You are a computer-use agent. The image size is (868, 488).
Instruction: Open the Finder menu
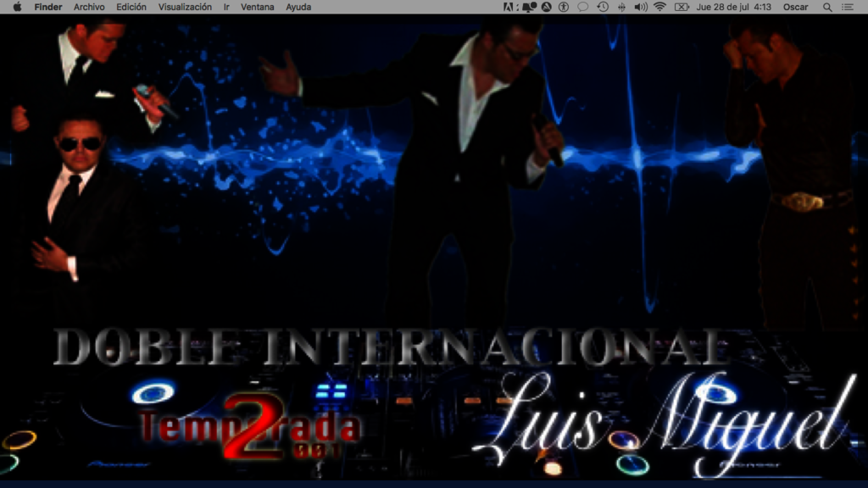[x=48, y=7]
